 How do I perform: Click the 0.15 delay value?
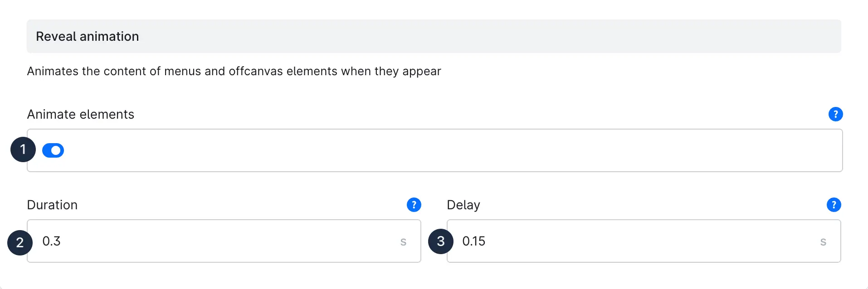pyautogui.click(x=473, y=241)
